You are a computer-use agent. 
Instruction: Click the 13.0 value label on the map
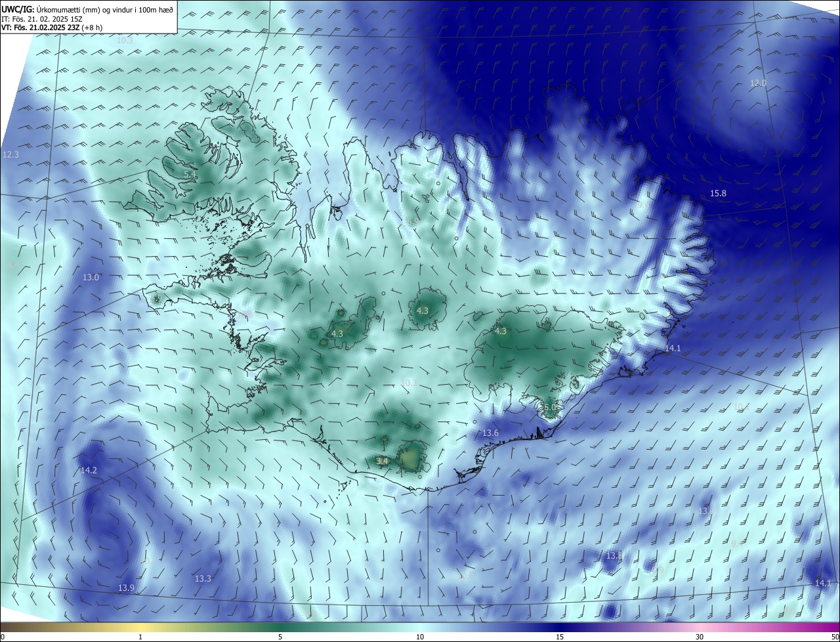91,278
